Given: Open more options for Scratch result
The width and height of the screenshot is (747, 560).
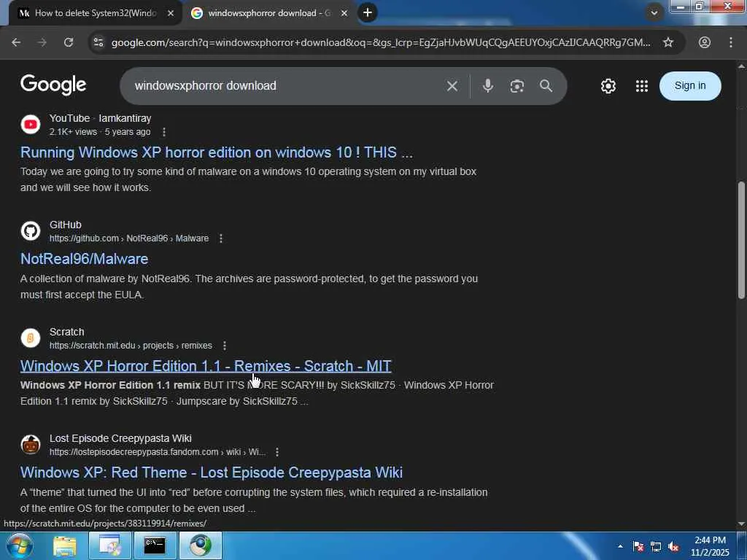Looking at the screenshot, I should pos(225,345).
